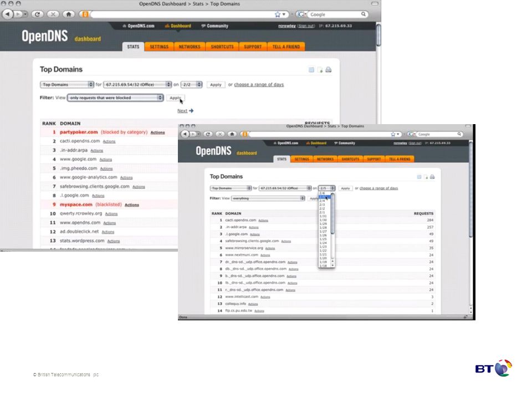Open the SUPPORT tab in the front window
This screenshot has height=399, width=532.
374,159
